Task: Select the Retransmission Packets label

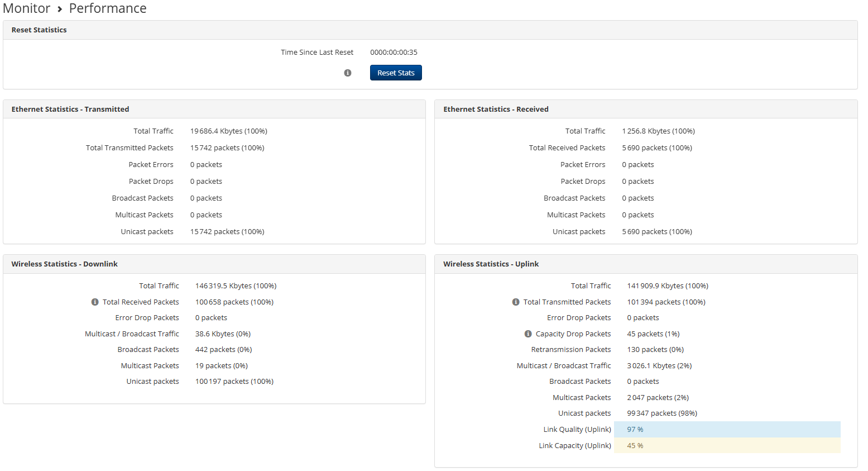Action: (x=571, y=350)
